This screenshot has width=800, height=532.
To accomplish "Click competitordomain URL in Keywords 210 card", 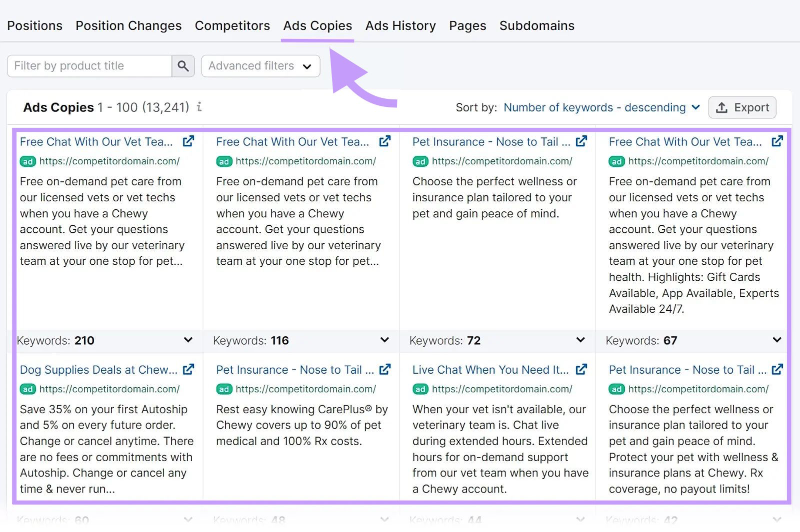I will click(109, 161).
